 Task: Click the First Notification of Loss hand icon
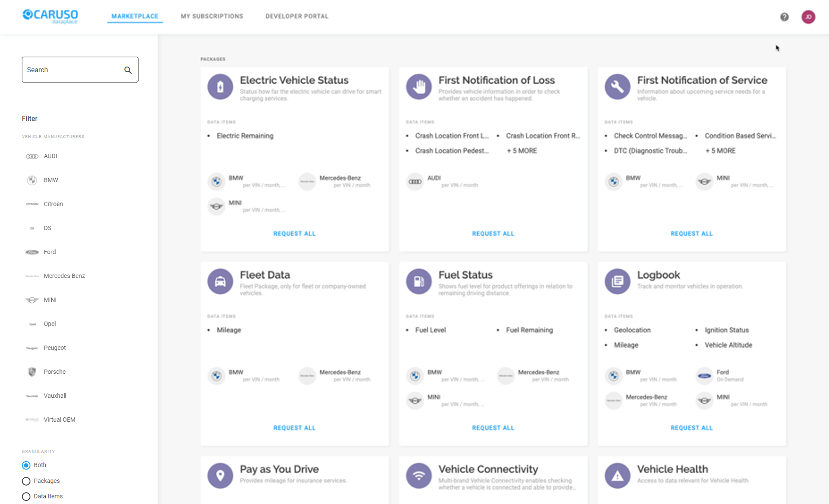click(x=419, y=87)
